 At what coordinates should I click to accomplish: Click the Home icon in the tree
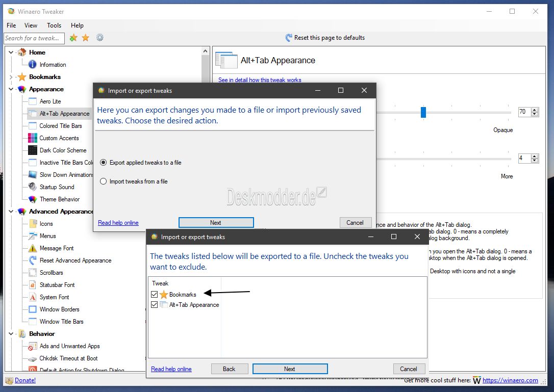coord(22,53)
